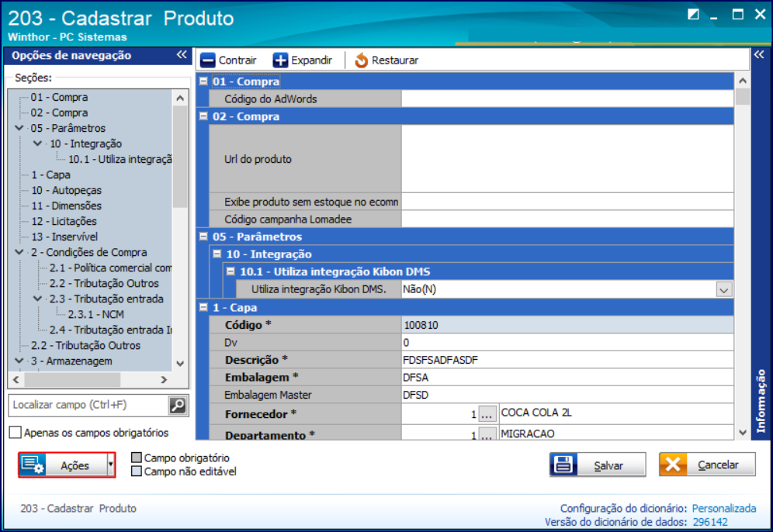This screenshot has width=773, height=532.
Task: Select 10.1 - Utiliza integração tree item
Action: tap(120, 159)
